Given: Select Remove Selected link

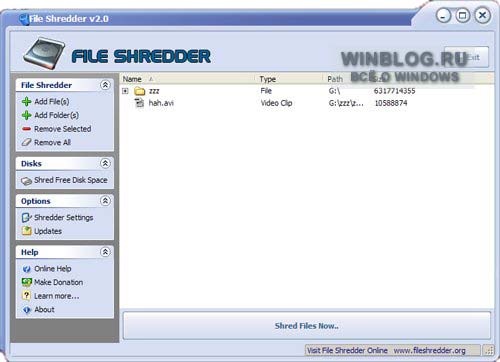Looking at the screenshot, I should (x=63, y=129).
